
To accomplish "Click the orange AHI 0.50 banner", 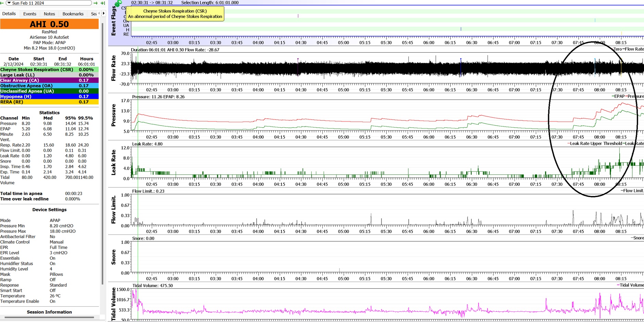I will coord(49,24).
